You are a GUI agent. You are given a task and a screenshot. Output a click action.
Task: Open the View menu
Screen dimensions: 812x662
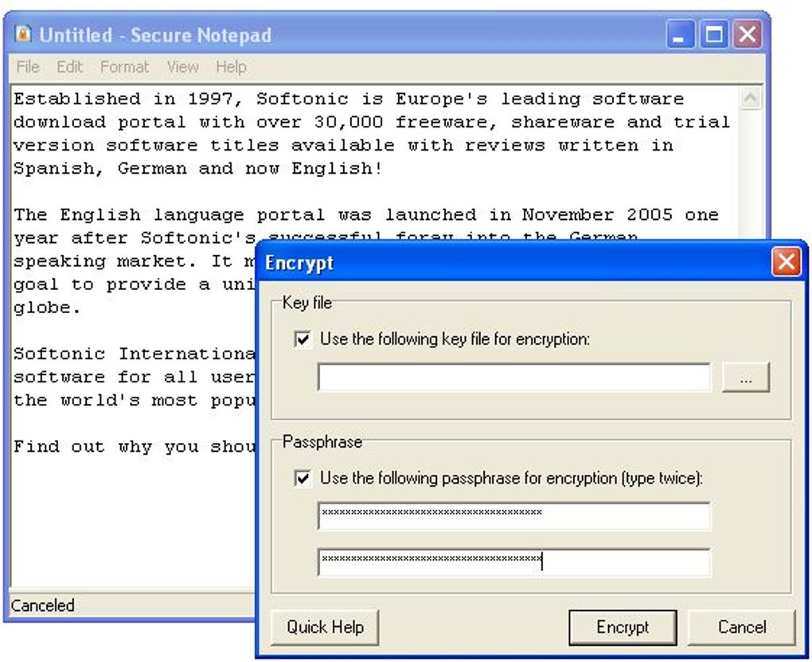tap(183, 67)
